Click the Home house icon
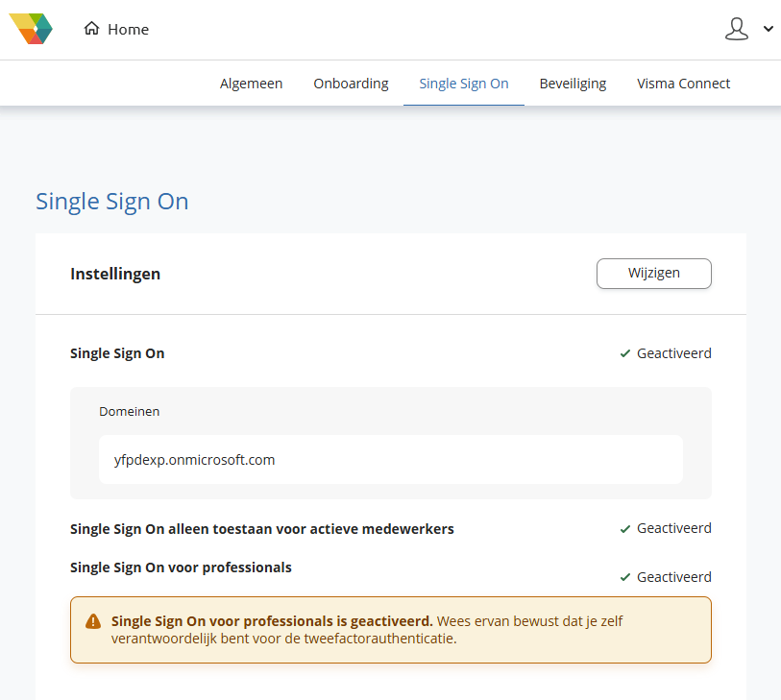Viewport: 781px width, 700px height. point(92,29)
